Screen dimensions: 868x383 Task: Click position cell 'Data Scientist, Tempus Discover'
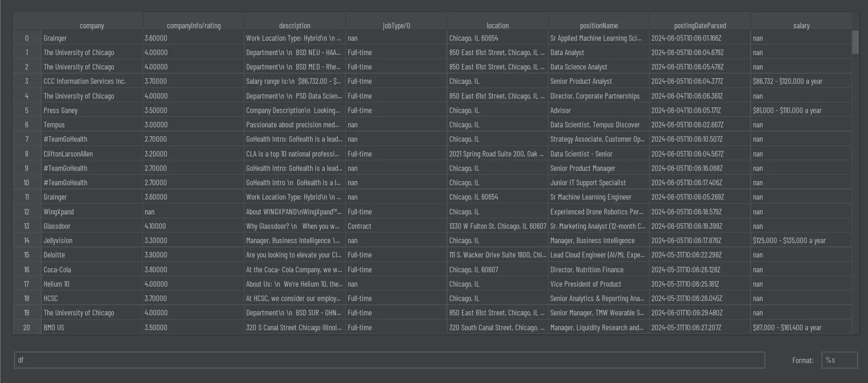click(x=599, y=125)
